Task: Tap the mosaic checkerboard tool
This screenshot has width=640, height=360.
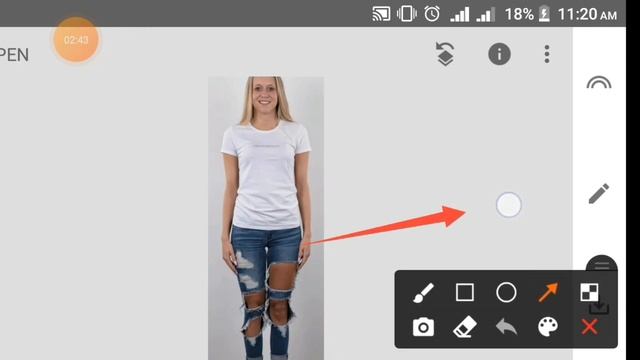Action: point(589,292)
